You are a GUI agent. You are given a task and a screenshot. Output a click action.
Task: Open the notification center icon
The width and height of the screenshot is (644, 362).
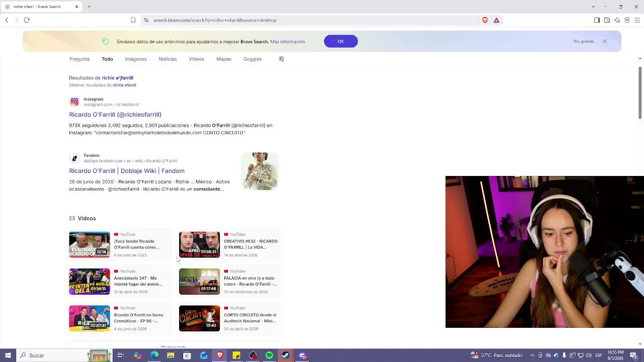634,355
